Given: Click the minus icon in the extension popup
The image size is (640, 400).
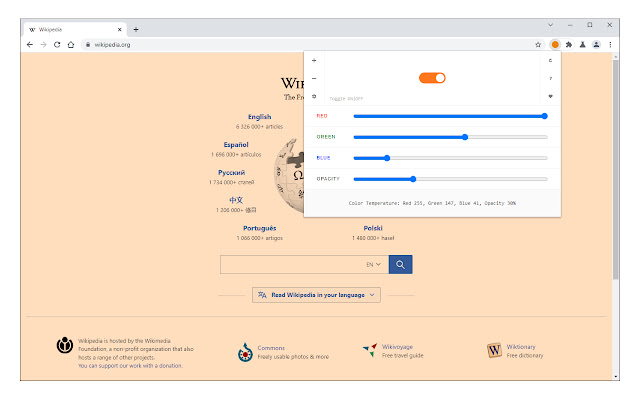Looking at the screenshot, I should [314, 78].
